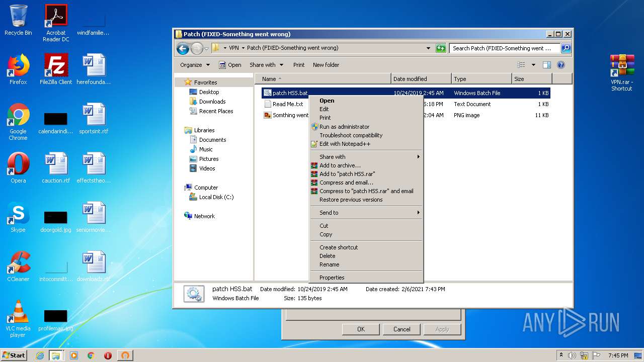
Task: Choose Edit in context menu
Action: coord(366,109)
